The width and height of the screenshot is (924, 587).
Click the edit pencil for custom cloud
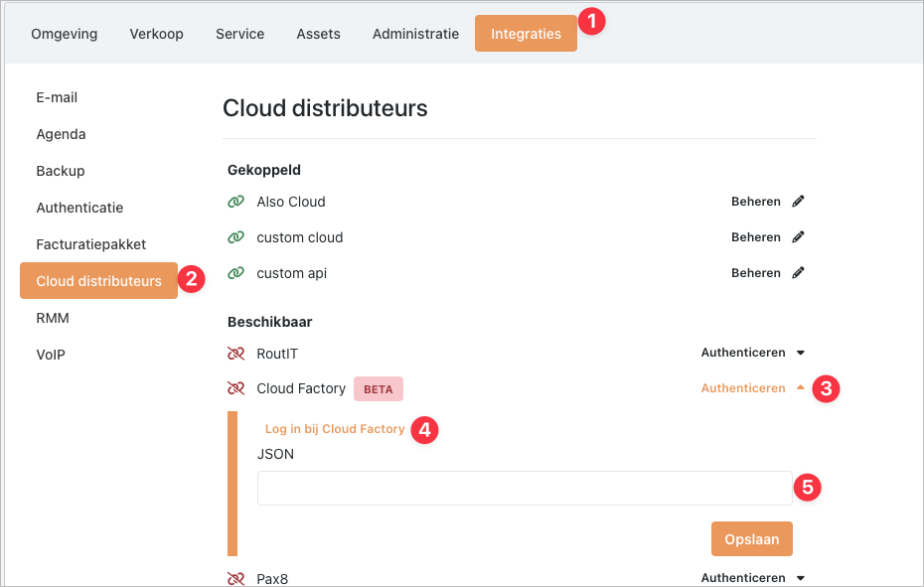pyautogui.click(x=798, y=237)
